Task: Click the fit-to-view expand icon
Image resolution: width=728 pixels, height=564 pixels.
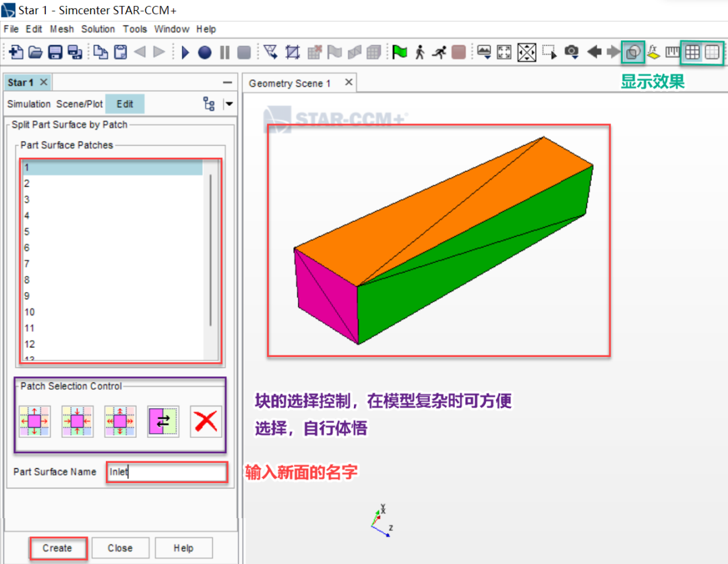Action: (x=504, y=52)
